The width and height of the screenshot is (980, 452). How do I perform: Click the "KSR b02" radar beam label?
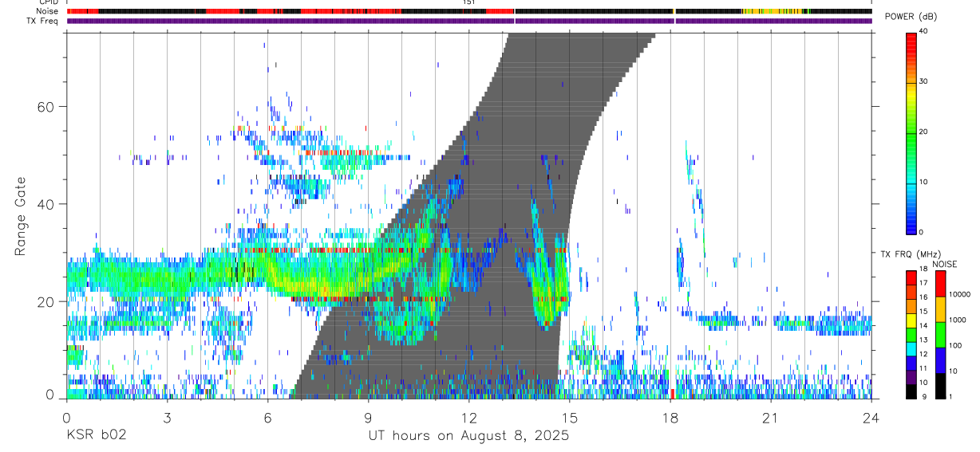pyautogui.click(x=96, y=436)
